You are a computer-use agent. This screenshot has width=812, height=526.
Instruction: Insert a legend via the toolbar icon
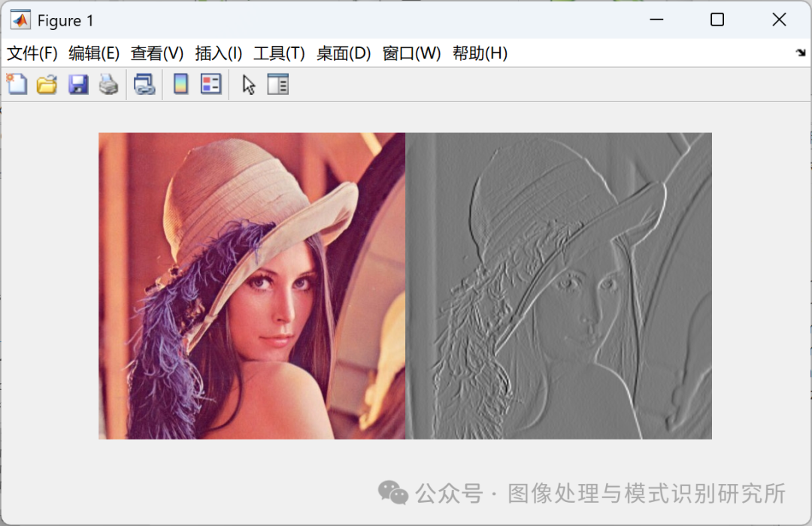211,84
